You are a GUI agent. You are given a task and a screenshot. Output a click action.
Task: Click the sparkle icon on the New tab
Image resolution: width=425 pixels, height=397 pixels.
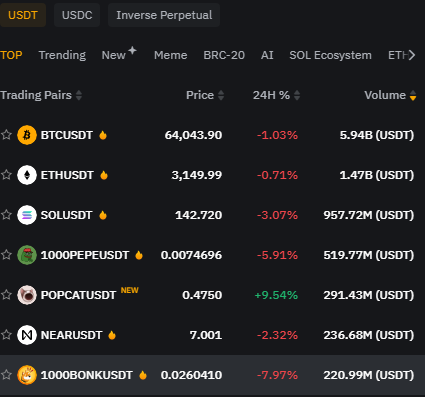click(x=132, y=50)
